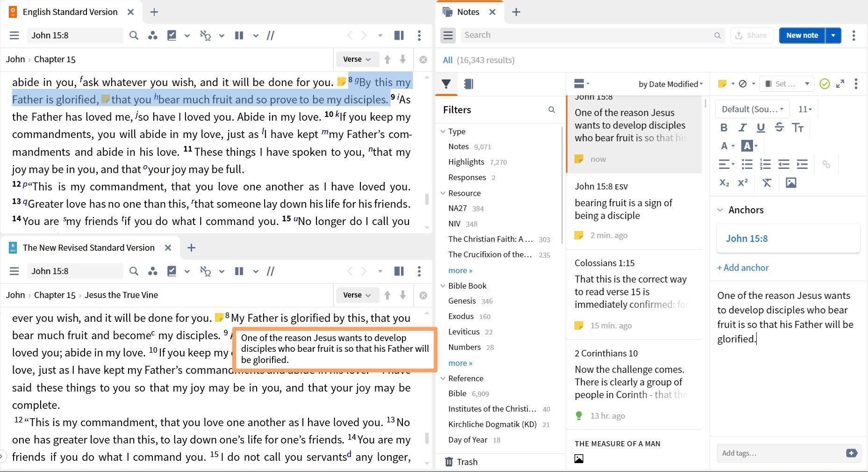This screenshot has height=472, width=868.
Task: Collapse the Anchors section
Action: (x=720, y=210)
